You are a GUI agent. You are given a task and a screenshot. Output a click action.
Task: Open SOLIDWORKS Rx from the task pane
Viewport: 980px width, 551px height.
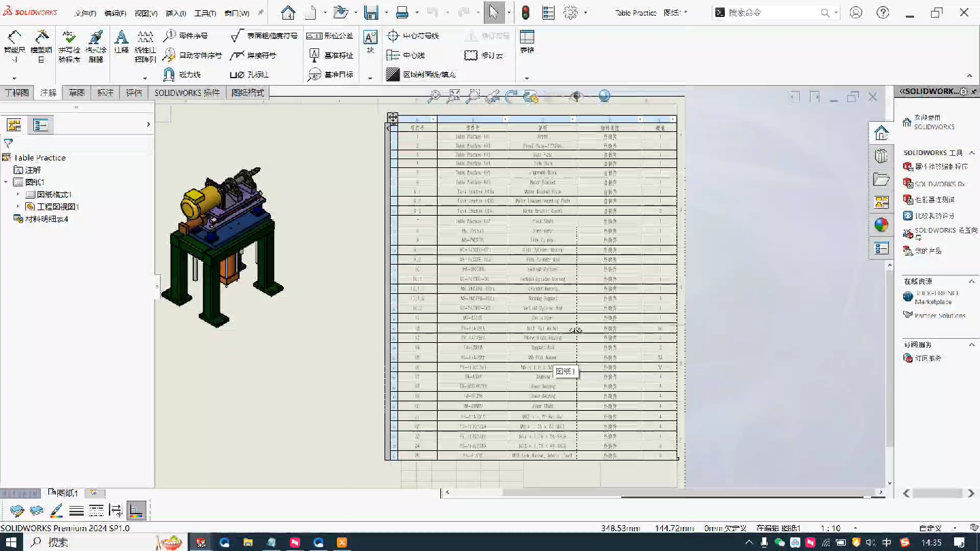[944, 184]
